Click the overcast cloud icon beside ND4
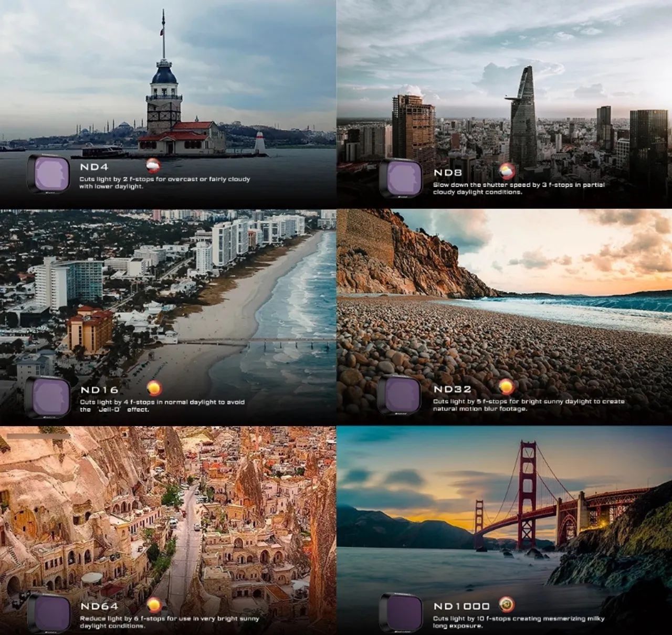This screenshot has height=635, width=672. (x=153, y=166)
